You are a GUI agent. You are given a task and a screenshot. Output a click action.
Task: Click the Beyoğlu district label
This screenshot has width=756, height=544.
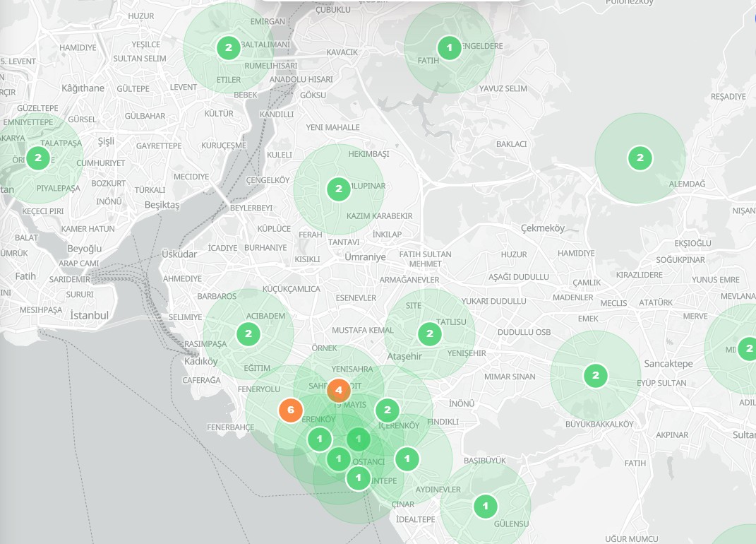(85, 249)
